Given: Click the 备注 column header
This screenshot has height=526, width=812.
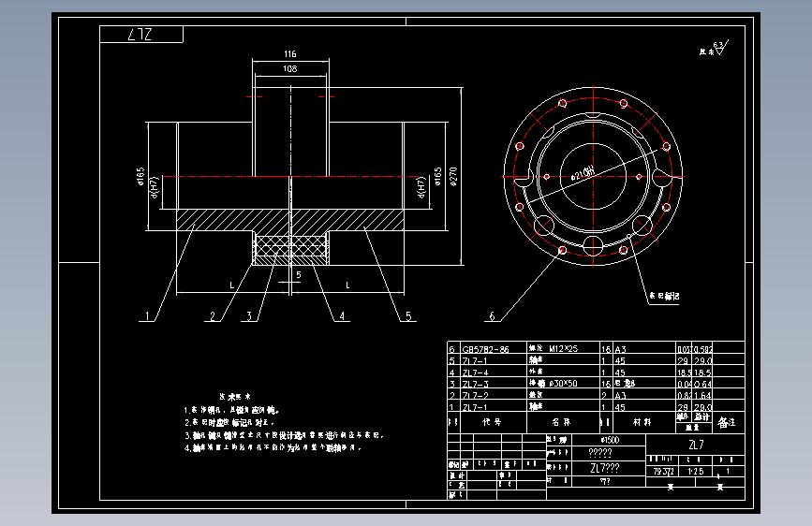Looking at the screenshot, I should (727, 422).
